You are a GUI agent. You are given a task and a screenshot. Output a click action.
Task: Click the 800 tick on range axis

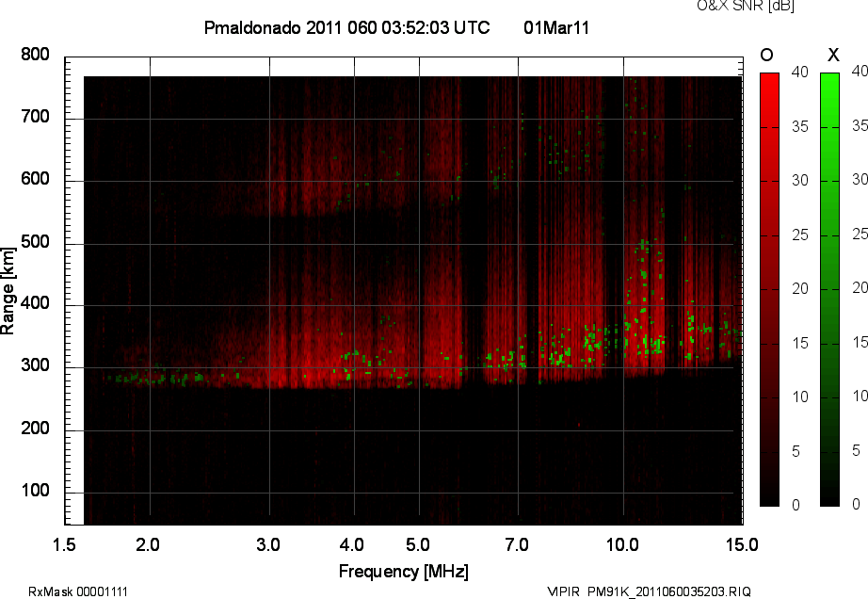point(35,56)
